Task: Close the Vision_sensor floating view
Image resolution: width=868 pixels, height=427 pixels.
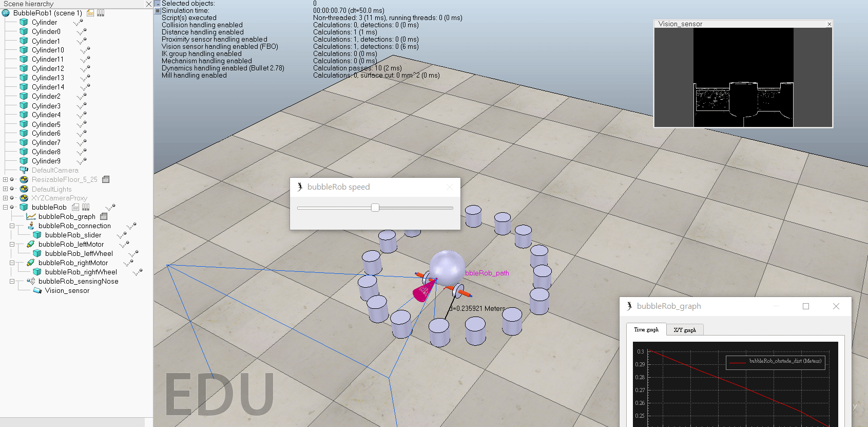Action: tap(829, 24)
